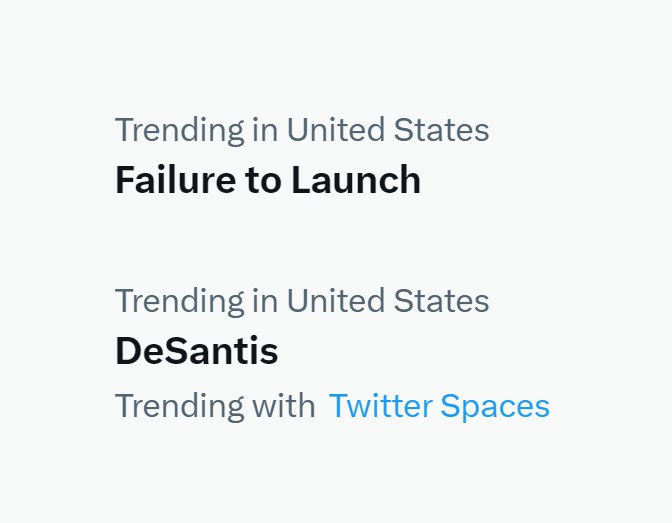Click the 'Trending with' label under DeSantis
672x523 pixels.
(215, 406)
